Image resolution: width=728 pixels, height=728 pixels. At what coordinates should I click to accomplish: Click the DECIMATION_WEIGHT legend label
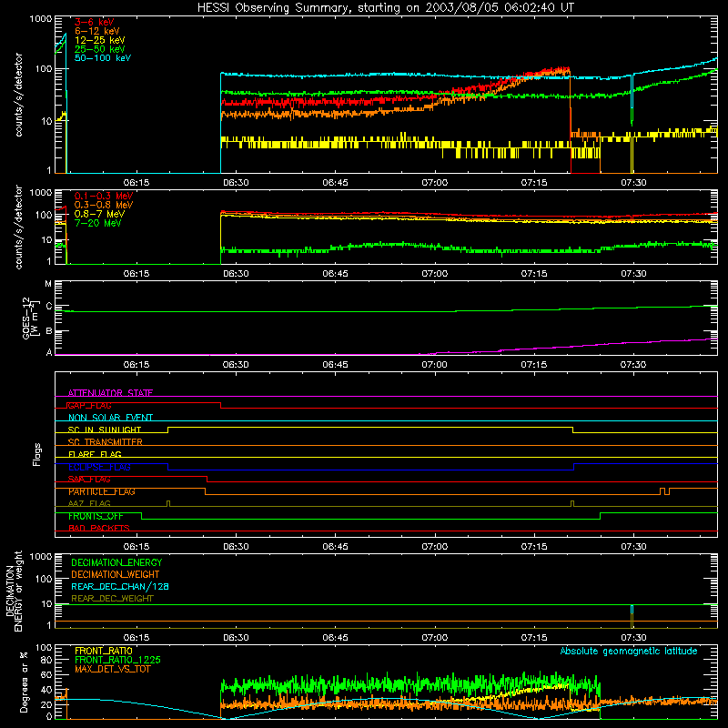[x=116, y=574]
